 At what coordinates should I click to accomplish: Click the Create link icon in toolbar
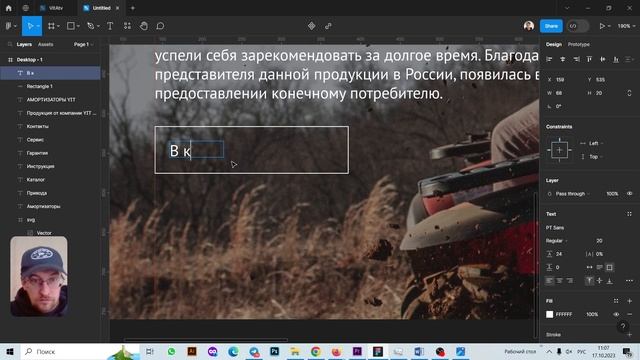point(328,26)
